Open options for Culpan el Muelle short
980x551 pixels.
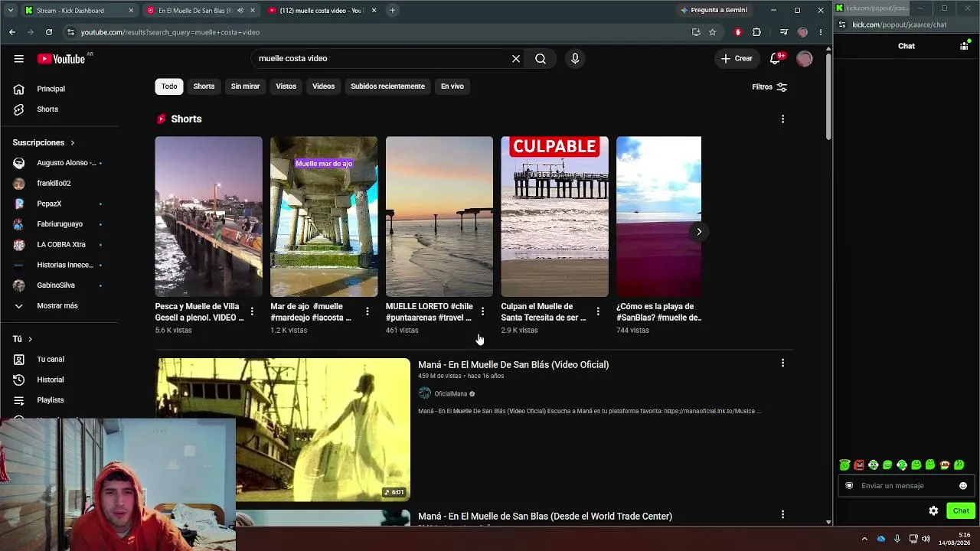(598, 311)
